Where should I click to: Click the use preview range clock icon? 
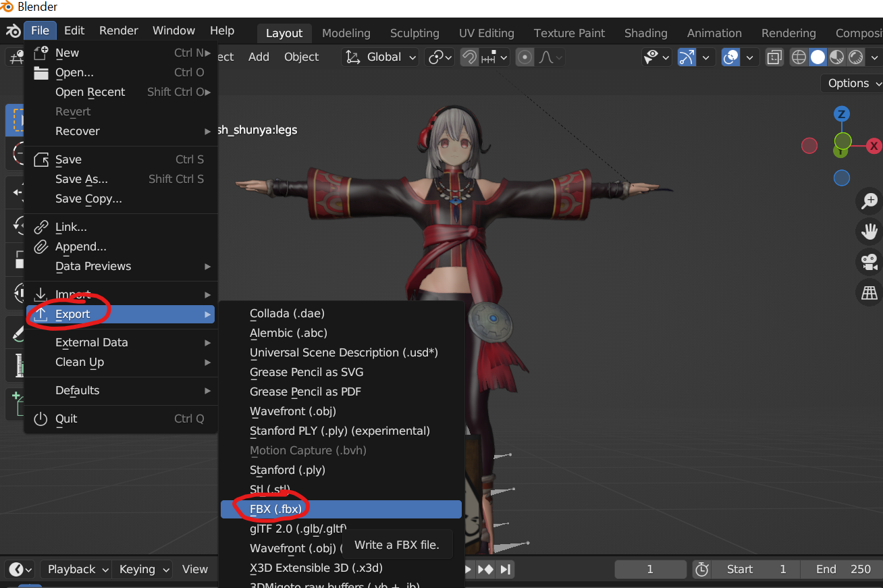[702, 569]
